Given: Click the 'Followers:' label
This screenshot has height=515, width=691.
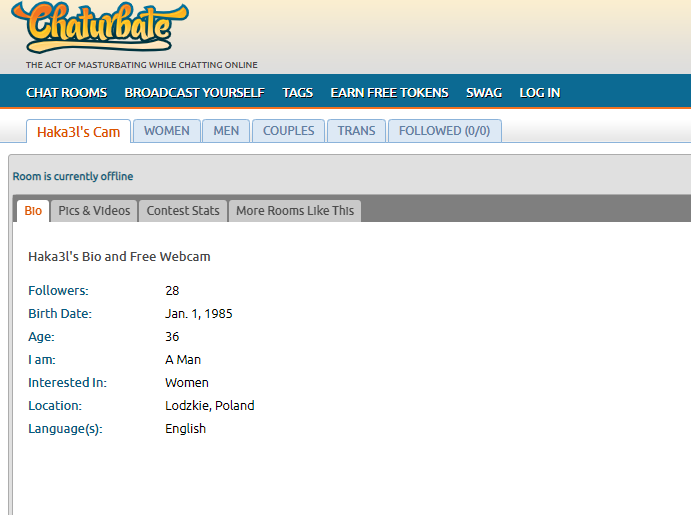Looking at the screenshot, I should coord(58,291).
